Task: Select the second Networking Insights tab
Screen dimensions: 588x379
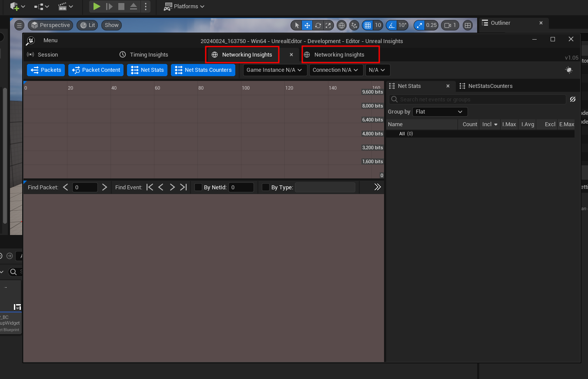Action: (341, 54)
